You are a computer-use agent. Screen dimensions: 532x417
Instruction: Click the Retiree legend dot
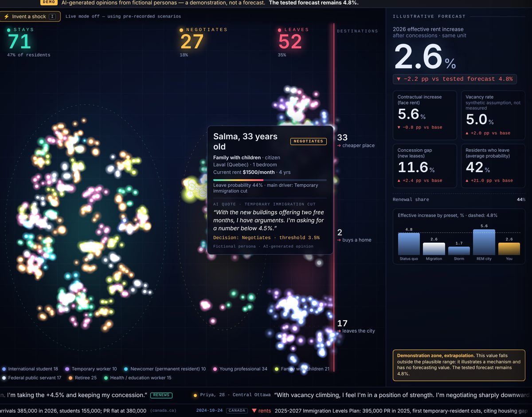[70, 378]
